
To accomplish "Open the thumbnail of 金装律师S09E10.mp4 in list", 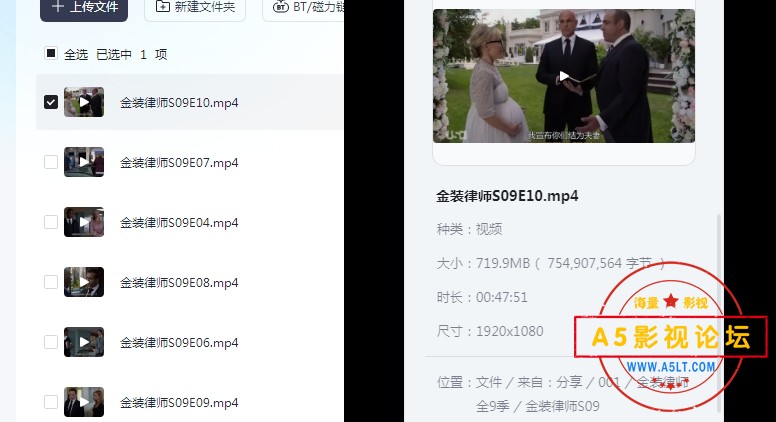I will (x=84, y=102).
